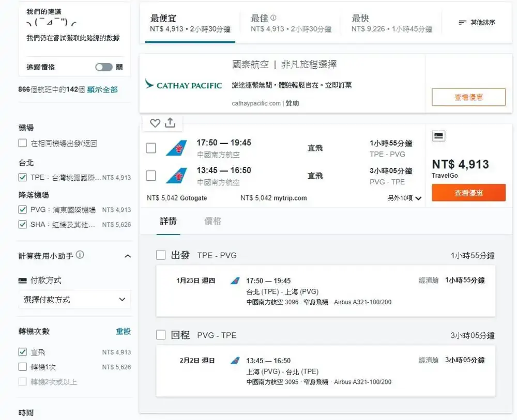Uncheck the 直飛 nonstop checkbox
517x420 pixels.
(x=22, y=352)
